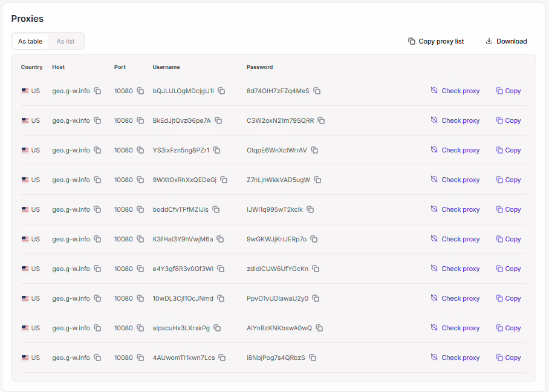Copy the entire BkEdJjtQvzG6pe7A proxy row
The width and height of the screenshot is (549, 392).
[508, 120]
